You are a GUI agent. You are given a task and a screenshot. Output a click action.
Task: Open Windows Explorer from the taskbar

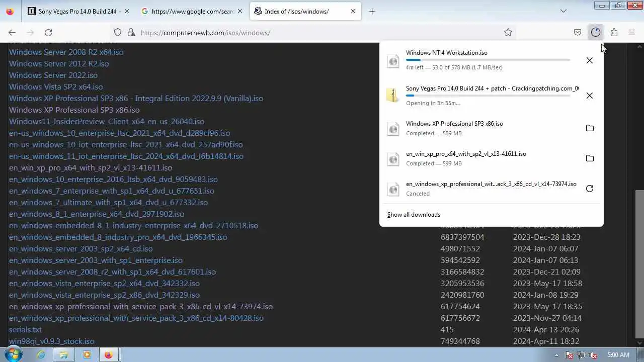pyautogui.click(x=64, y=354)
